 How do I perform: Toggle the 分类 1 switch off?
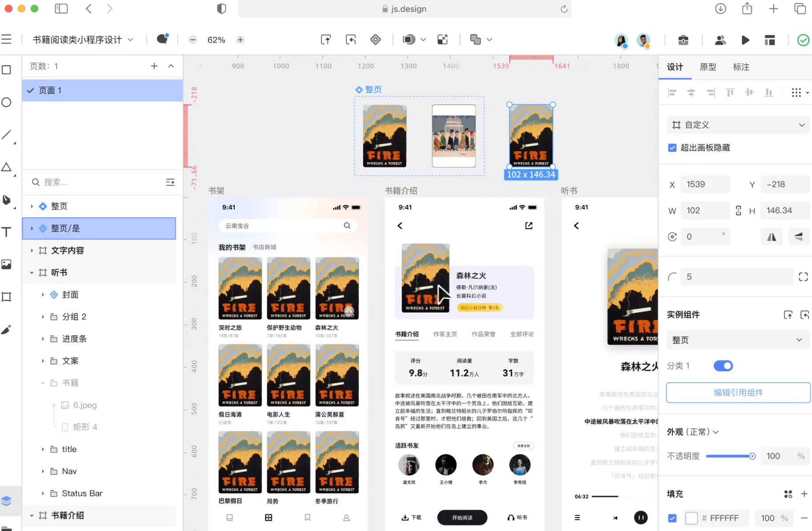(723, 366)
